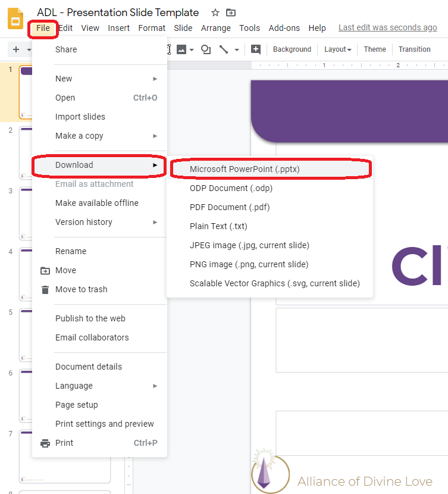The width and height of the screenshot is (448, 494).
Task: Download as ODP Document (.odp)
Action: tap(270, 189)
